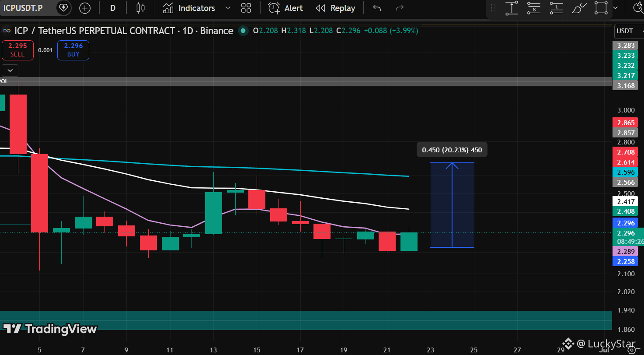Undo the last chart action

377,8
